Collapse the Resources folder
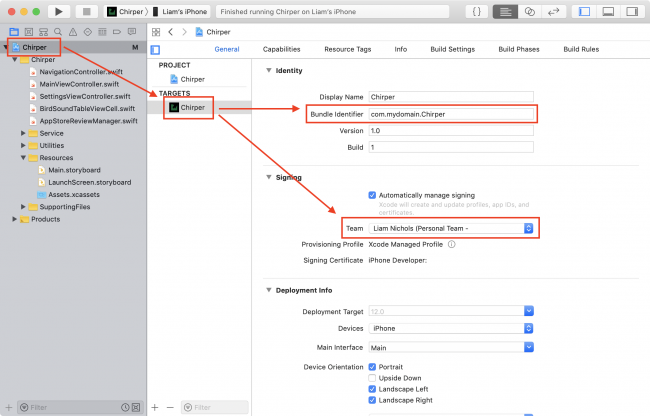Viewport: 650px width, 416px height. [23, 158]
